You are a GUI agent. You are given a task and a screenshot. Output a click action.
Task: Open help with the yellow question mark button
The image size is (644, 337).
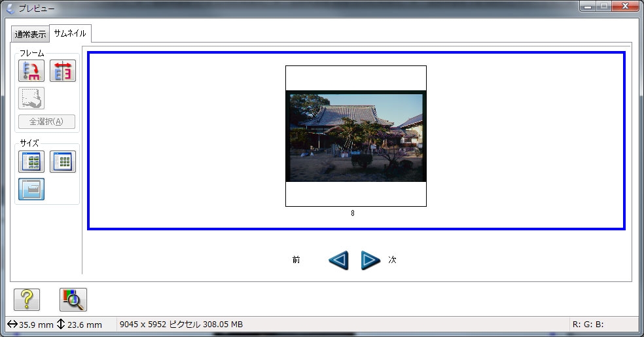point(27,300)
